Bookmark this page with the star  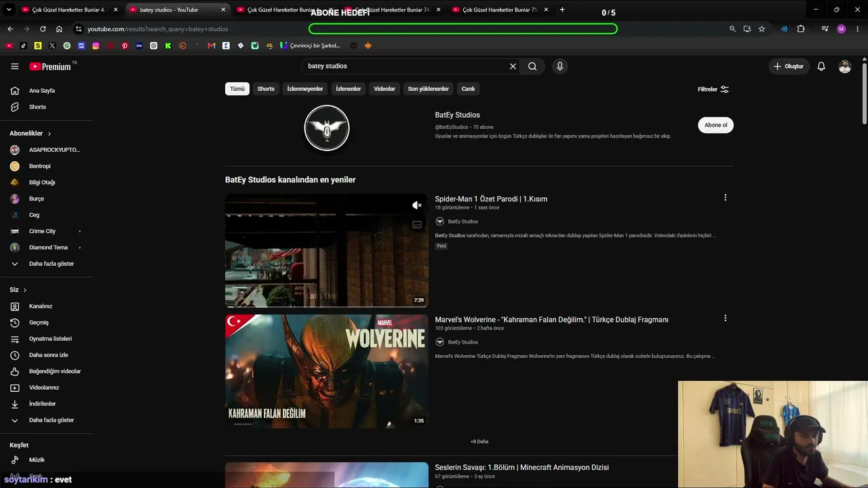tap(762, 29)
